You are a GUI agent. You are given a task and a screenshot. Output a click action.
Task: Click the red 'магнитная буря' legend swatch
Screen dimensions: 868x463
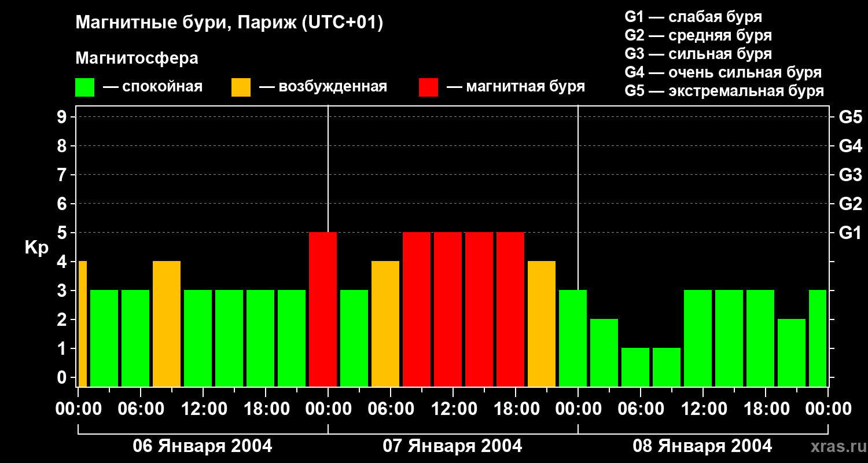pyautogui.click(x=428, y=87)
